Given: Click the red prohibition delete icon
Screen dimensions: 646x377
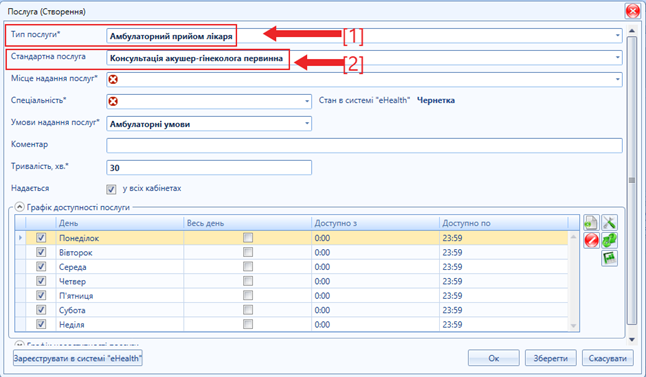Looking at the screenshot, I should (591, 240).
